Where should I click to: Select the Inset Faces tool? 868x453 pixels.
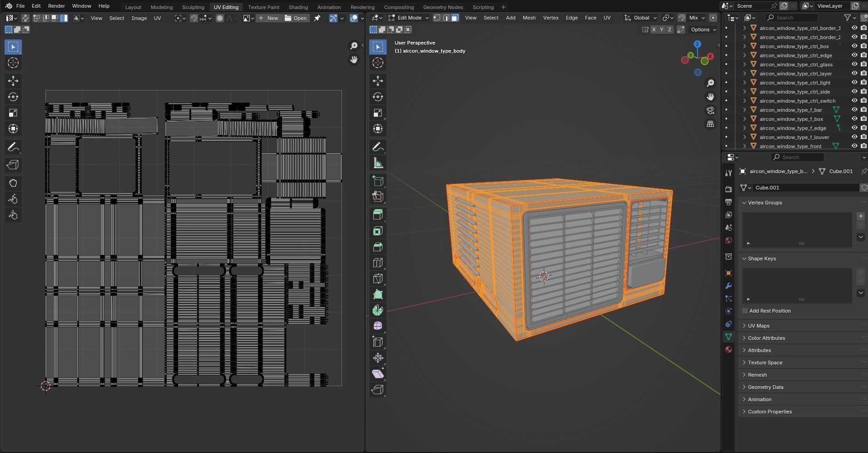click(x=378, y=231)
